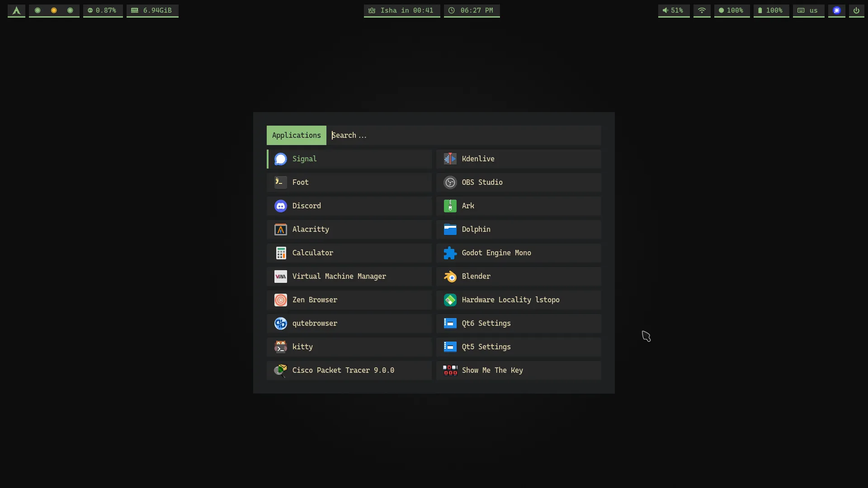
Task: Click the us keyboard layout module
Action: tap(808, 10)
